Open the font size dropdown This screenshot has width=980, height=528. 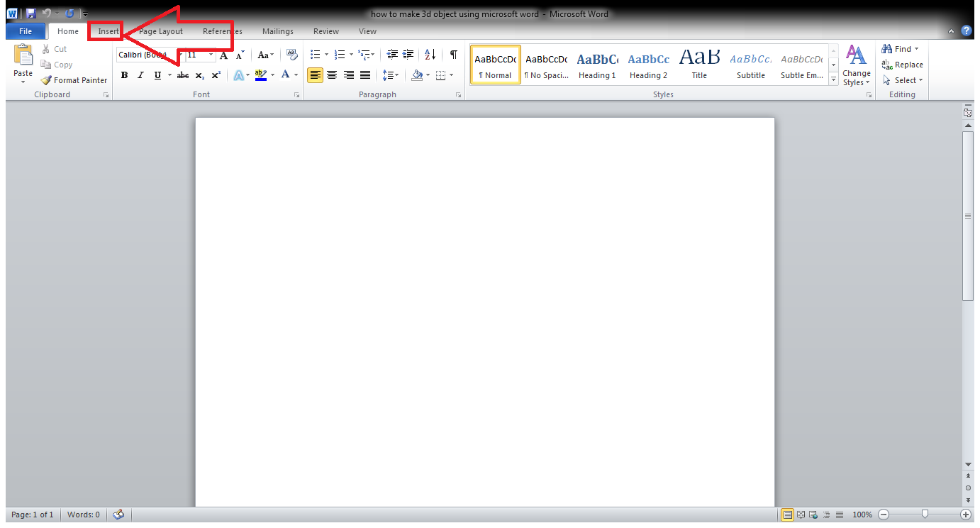[210, 55]
